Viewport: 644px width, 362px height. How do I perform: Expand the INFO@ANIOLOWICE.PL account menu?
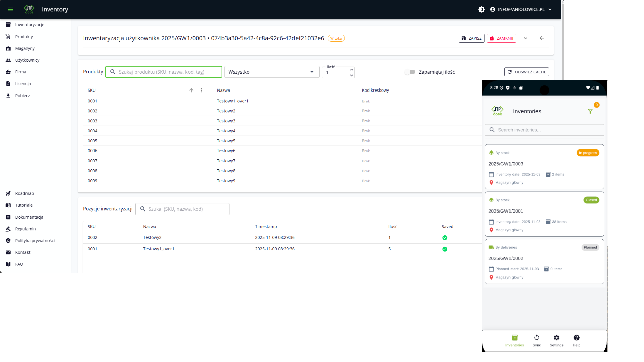point(521,9)
